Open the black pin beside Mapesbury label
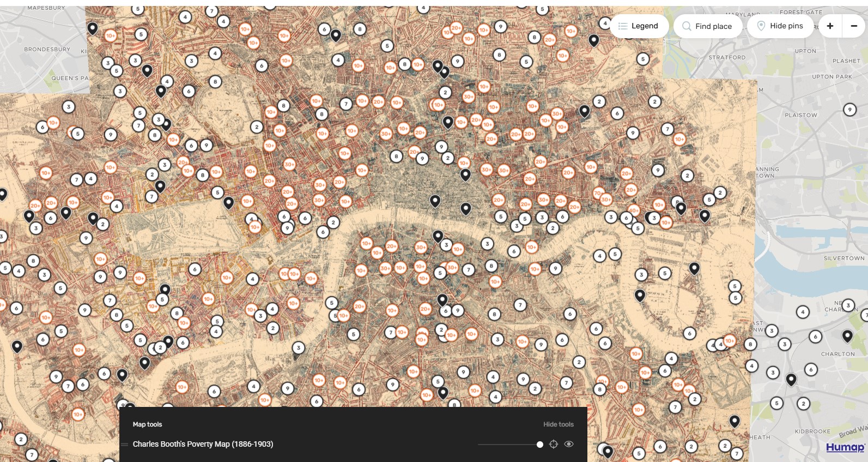 click(x=93, y=28)
